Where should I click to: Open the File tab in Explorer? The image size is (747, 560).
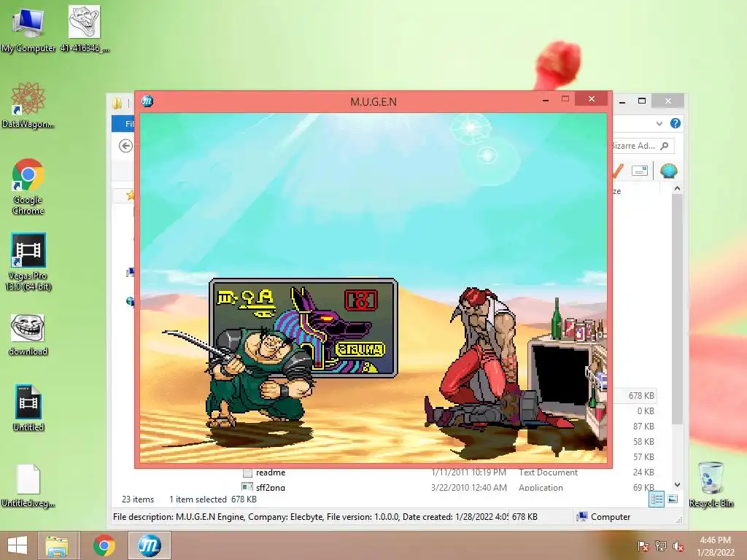pyautogui.click(x=123, y=124)
